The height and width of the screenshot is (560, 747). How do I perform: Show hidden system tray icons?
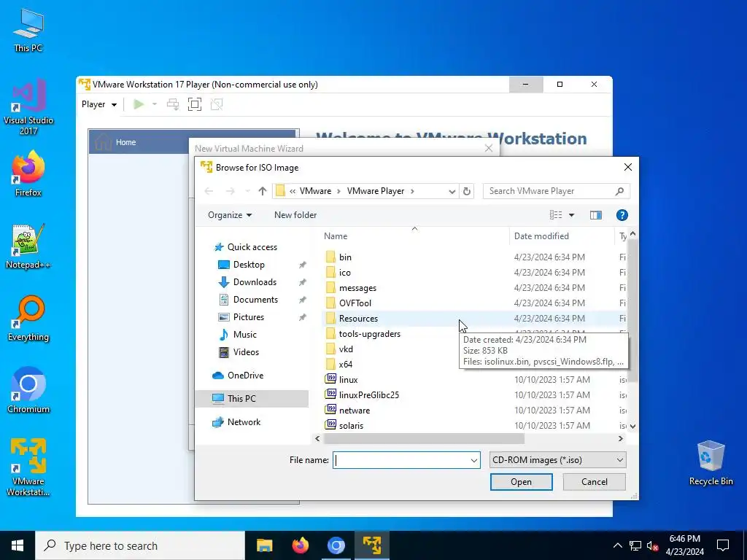coord(617,545)
